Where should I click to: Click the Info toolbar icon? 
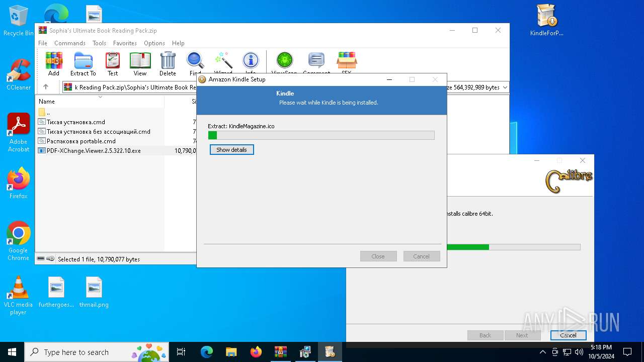coord(251,64)
